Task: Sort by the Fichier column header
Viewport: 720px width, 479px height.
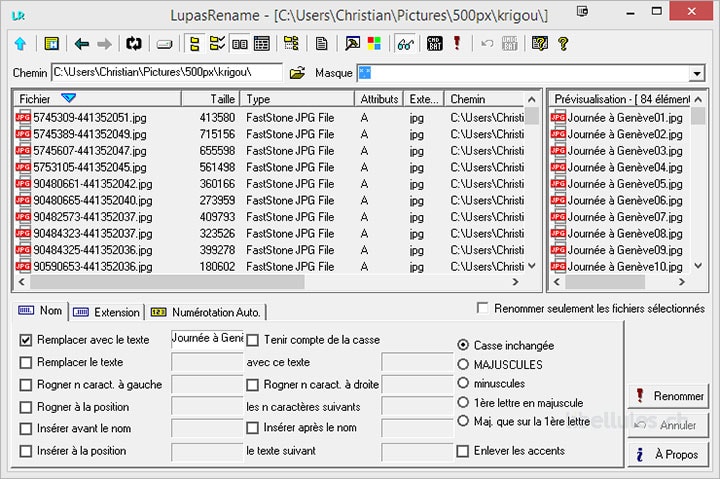Action: pyautogui.click(x=98, y=99)
